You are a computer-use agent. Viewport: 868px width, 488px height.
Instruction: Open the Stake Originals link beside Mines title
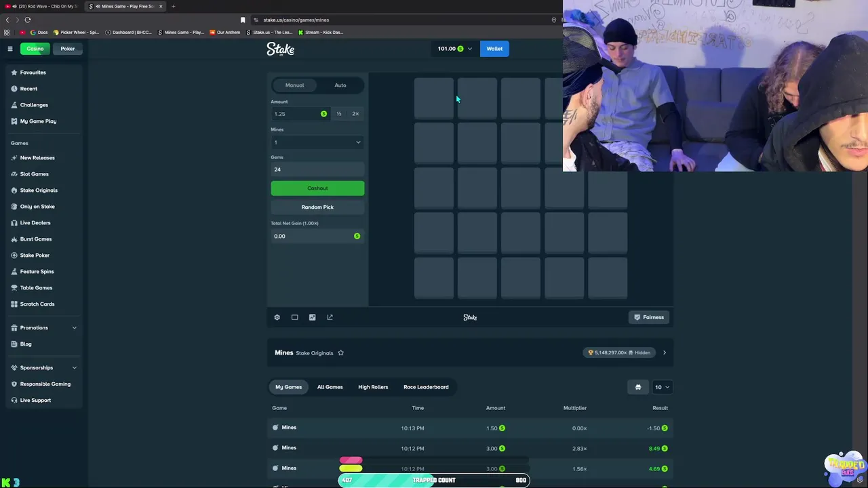[315, 353]
